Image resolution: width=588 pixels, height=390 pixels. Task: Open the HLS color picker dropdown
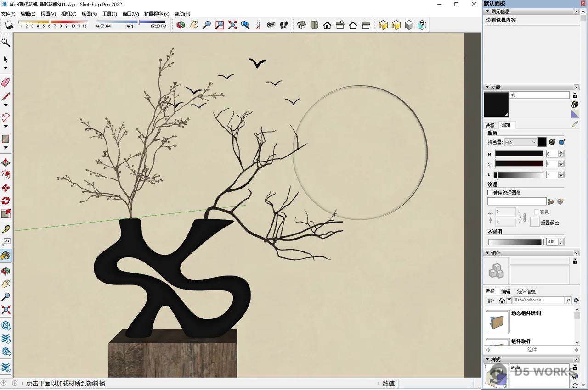click(520, 142)
